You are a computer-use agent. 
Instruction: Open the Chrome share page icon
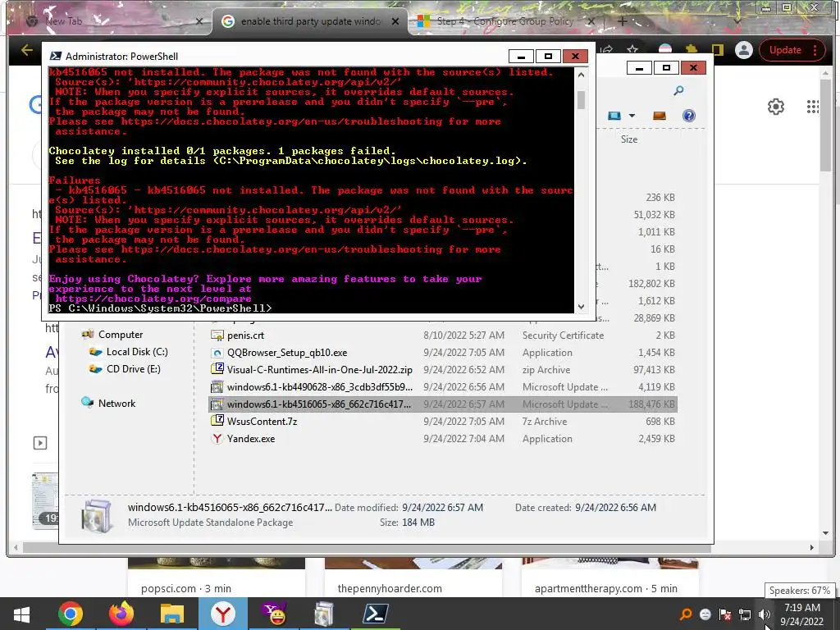tap(606, 50)
